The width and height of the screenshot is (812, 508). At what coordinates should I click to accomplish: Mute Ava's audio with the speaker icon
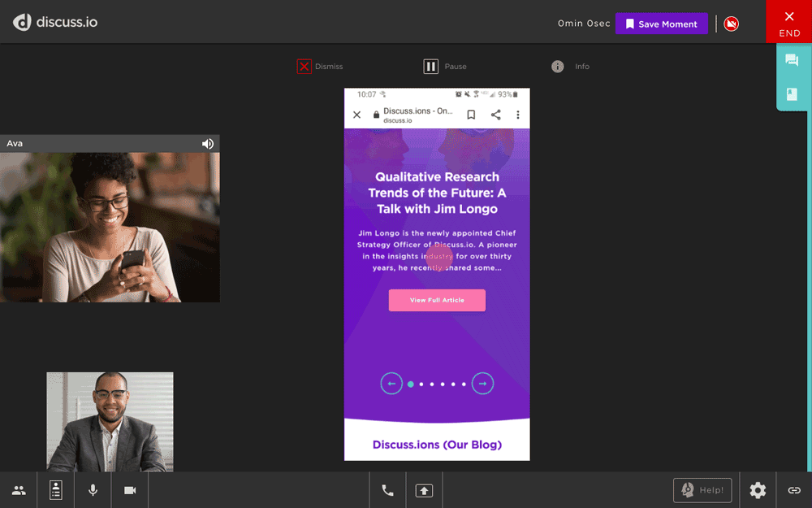point(208,143)
